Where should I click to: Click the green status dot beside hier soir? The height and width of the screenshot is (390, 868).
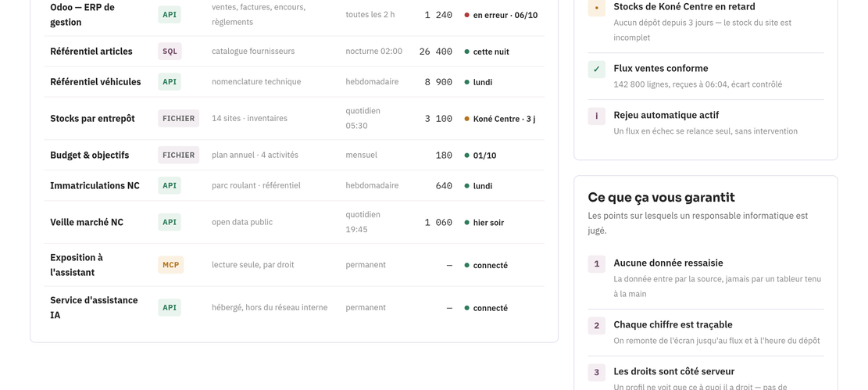pyautogui.click(x=466, y=222)
